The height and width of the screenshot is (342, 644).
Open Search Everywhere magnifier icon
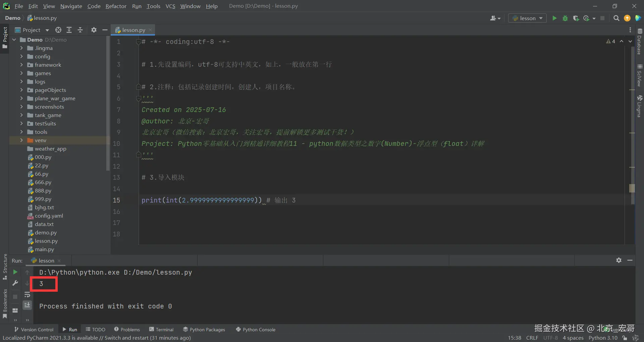(x=616, y=18)
